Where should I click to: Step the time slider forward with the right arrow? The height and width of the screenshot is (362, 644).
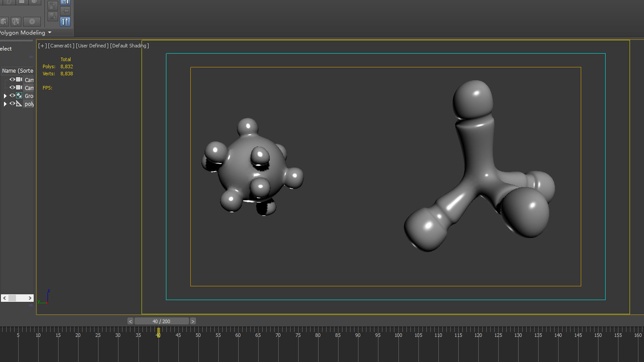pos(193,321)
